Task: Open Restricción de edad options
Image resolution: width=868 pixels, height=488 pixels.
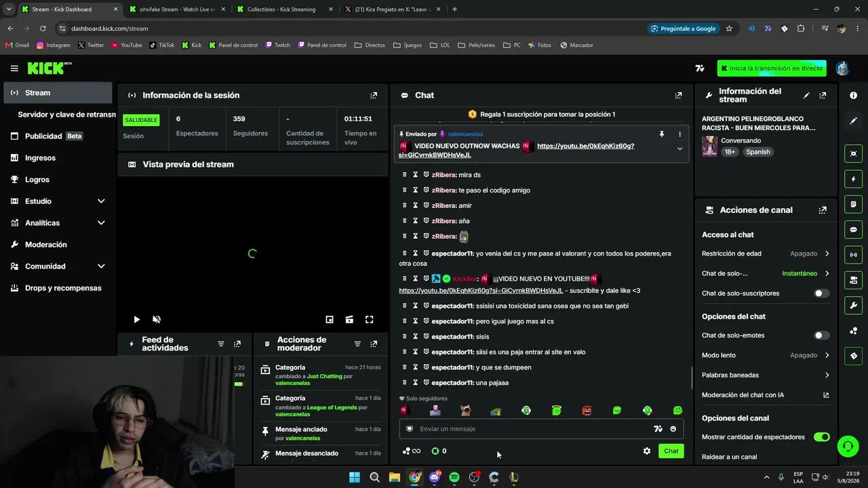Action: pos(766,253)
